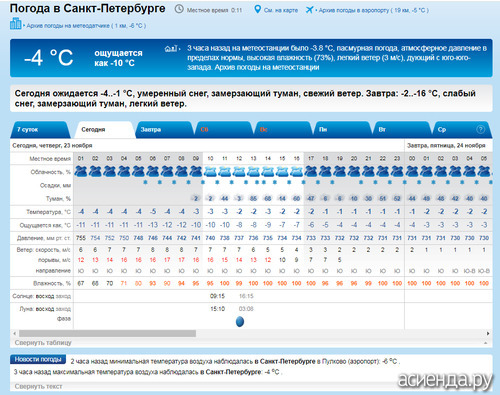
Task: Open the Вс forecast tab
Action: point(283,130)
